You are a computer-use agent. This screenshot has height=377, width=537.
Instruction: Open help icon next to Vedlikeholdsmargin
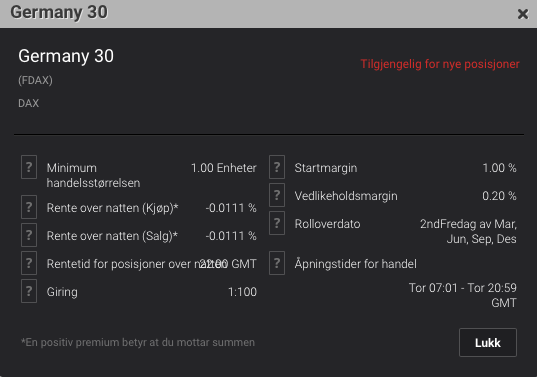pos(277,195)
